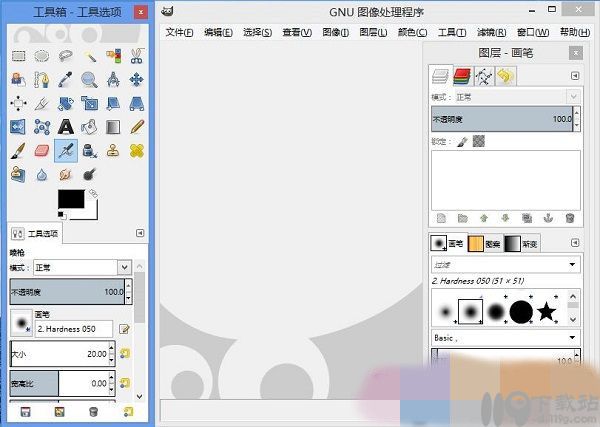Image resolution: width=600 pixels, height=427 pixels.
Task: Select the Foreground Select tool
Action: click(x=18, y=80)
